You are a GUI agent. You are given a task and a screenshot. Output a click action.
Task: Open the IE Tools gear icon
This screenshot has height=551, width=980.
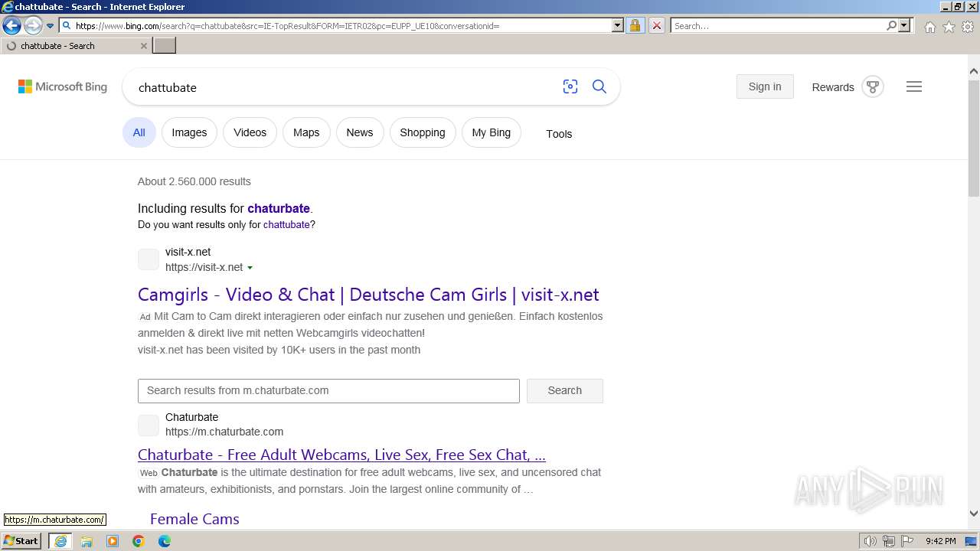968,26
